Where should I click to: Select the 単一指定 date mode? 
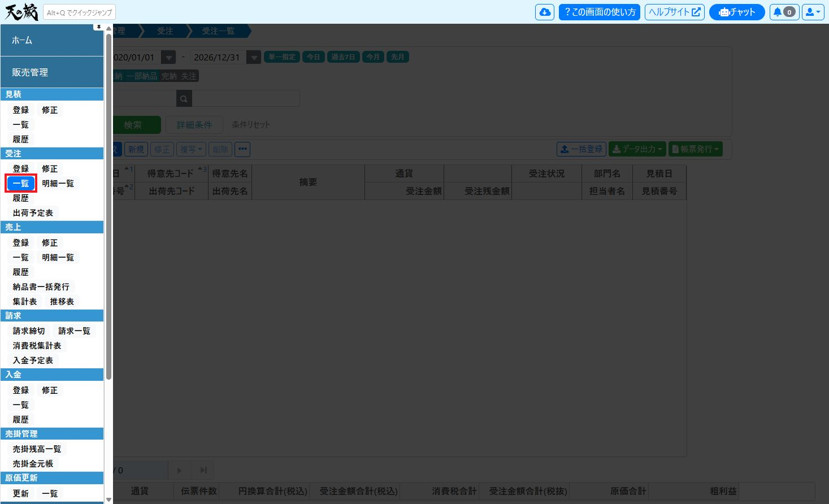tap(282, 57)
